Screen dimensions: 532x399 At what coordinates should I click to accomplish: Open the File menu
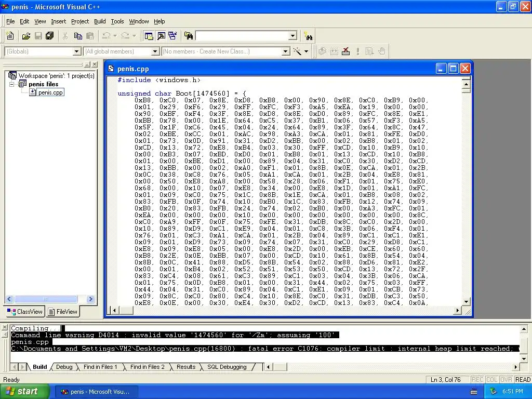point(10,21)
